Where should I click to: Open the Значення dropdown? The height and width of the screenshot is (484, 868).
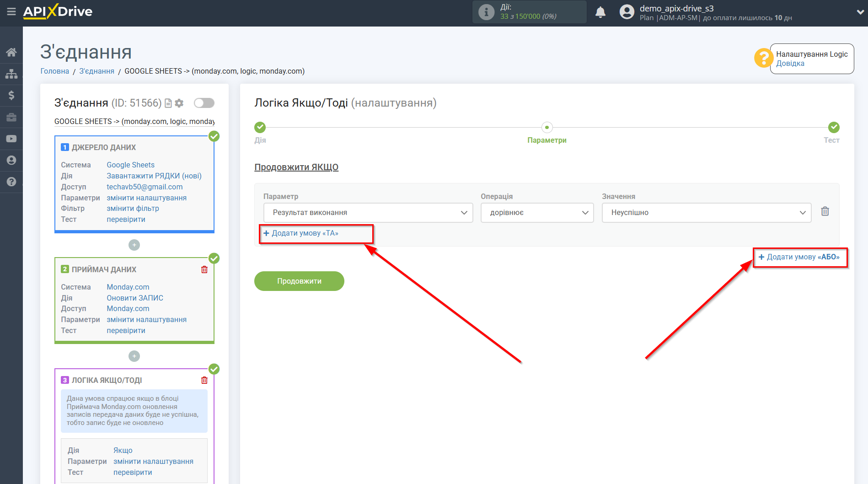click(707, 213)
